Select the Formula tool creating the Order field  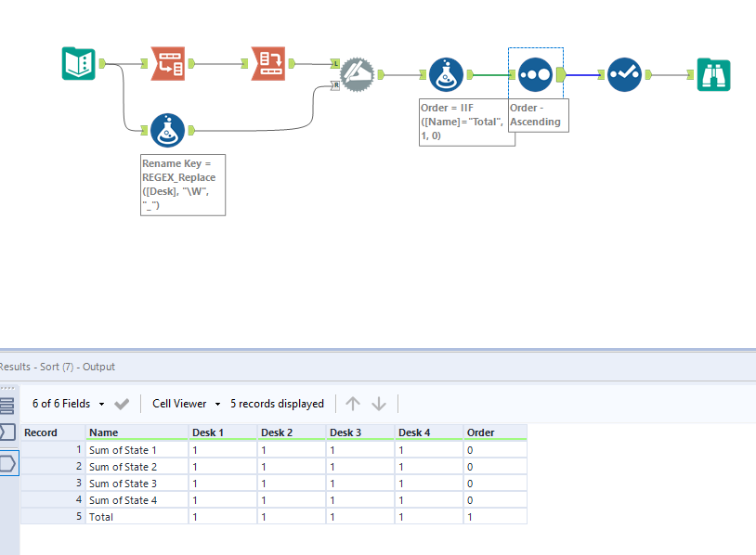443,74
